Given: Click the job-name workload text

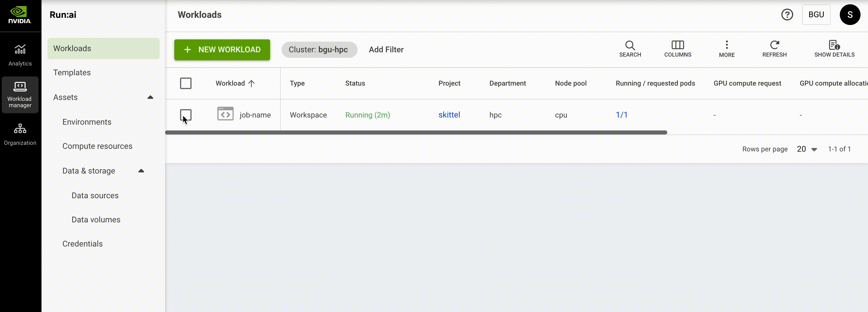Looking at the screenshot, I should (255, 115).
